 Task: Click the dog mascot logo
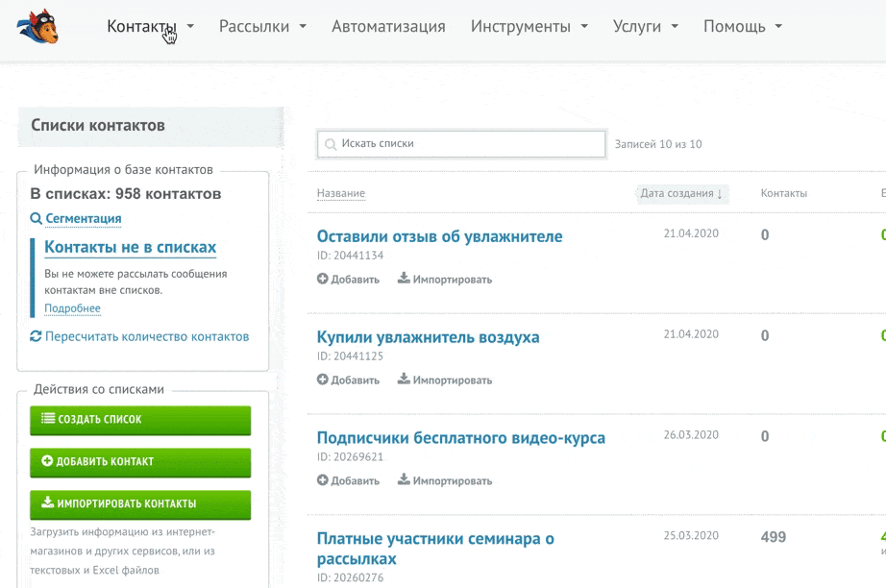point(37,27)
